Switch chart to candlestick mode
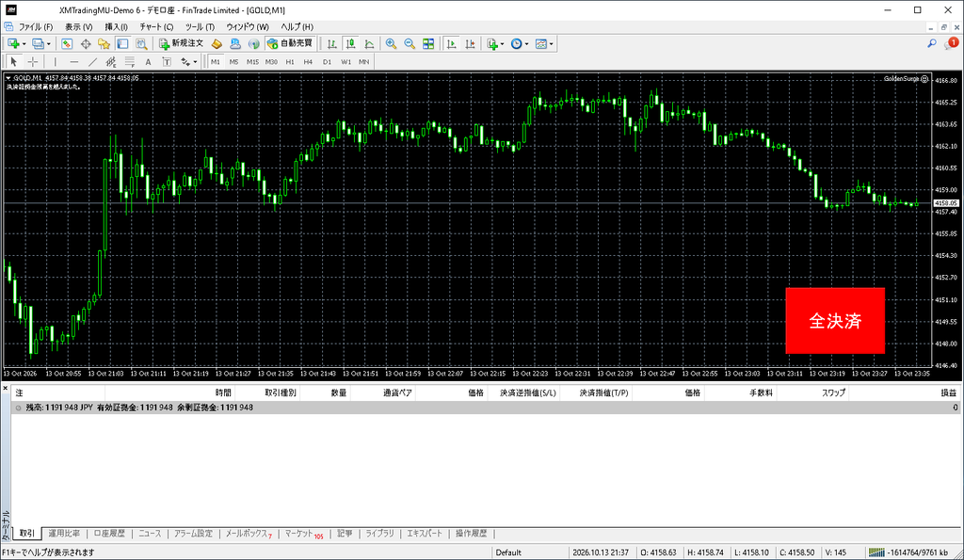This screenshot has width=964, height=560. click(350, 43)
